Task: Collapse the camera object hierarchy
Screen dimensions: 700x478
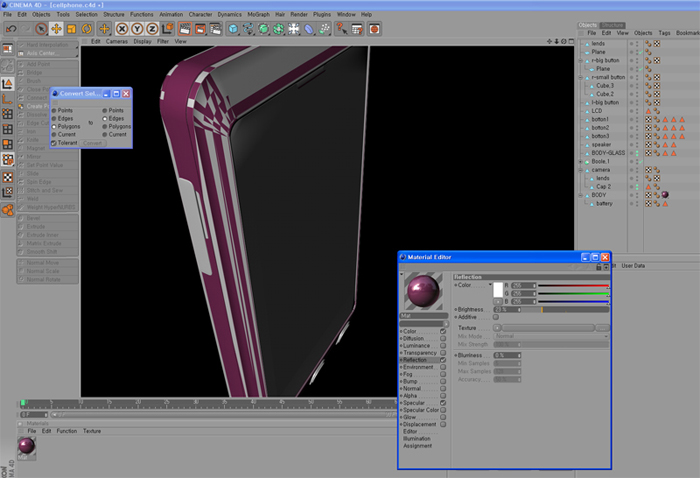Action: point(581,170)
